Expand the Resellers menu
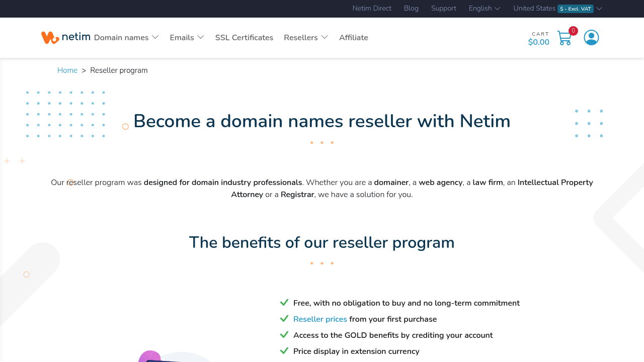The height and width of the screenshot is (362, 644). pos(306,37)
